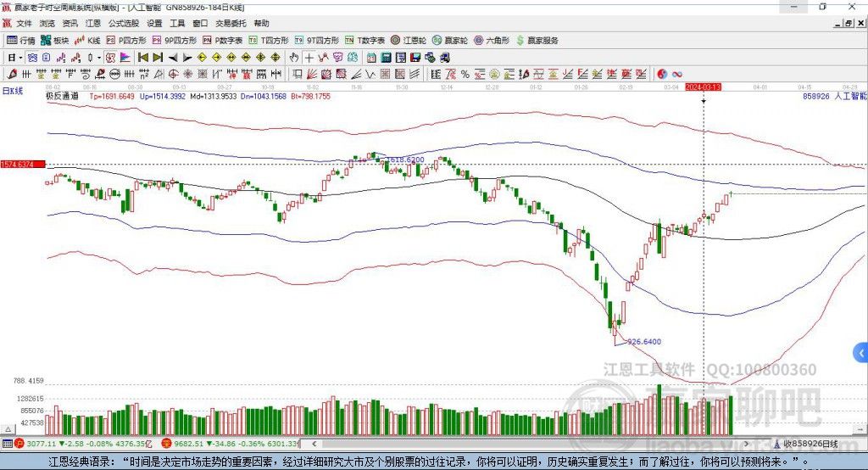
Task: Select the rectangle box drawing tool
Action: pyautogui.click(x=298, y=75)
